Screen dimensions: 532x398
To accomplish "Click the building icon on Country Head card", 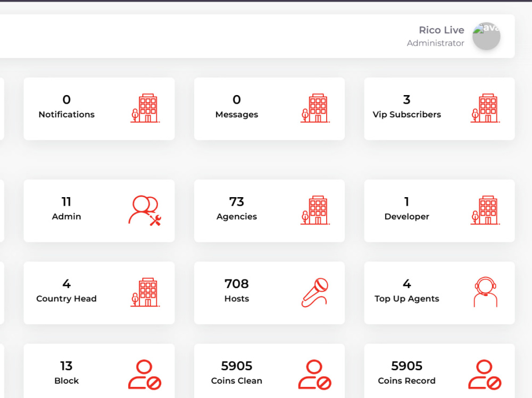I will tap(145, 292).
